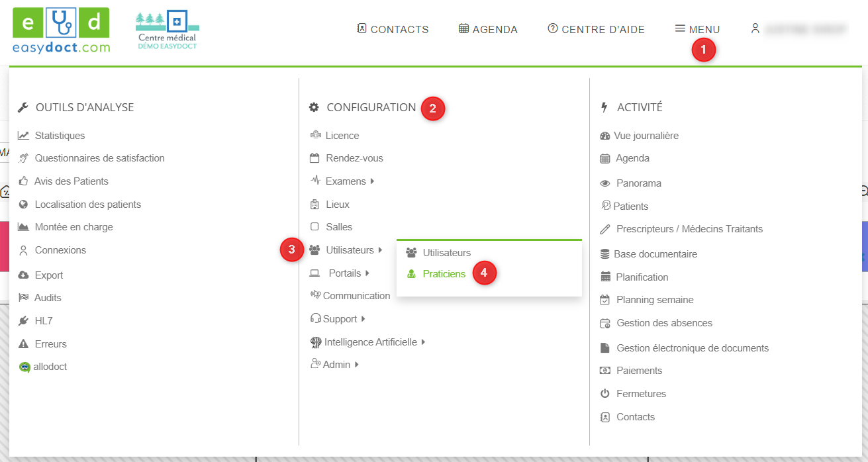Select Praticiens in the Utilisateurs submenu

click(x=444, y=274)
